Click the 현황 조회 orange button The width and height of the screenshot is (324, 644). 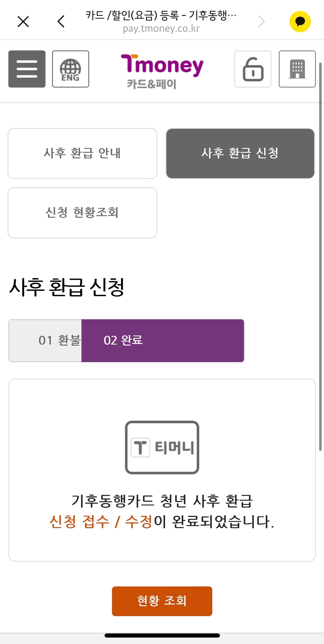pos(162,601)
